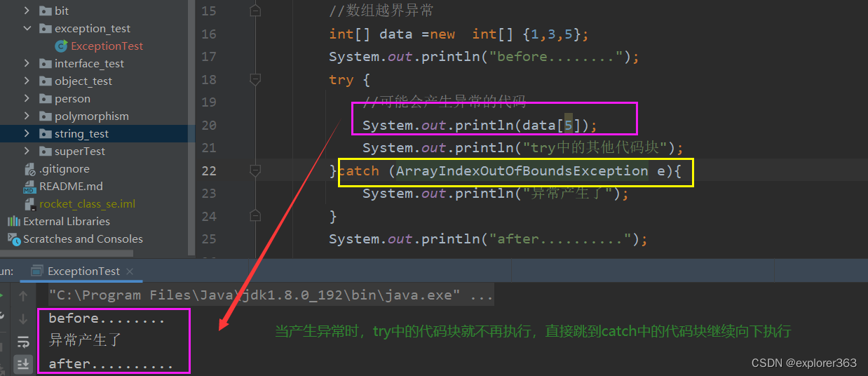The image size is (868, 376).
Task: Click the object_test folder icon
Action: tap(45, 81)
